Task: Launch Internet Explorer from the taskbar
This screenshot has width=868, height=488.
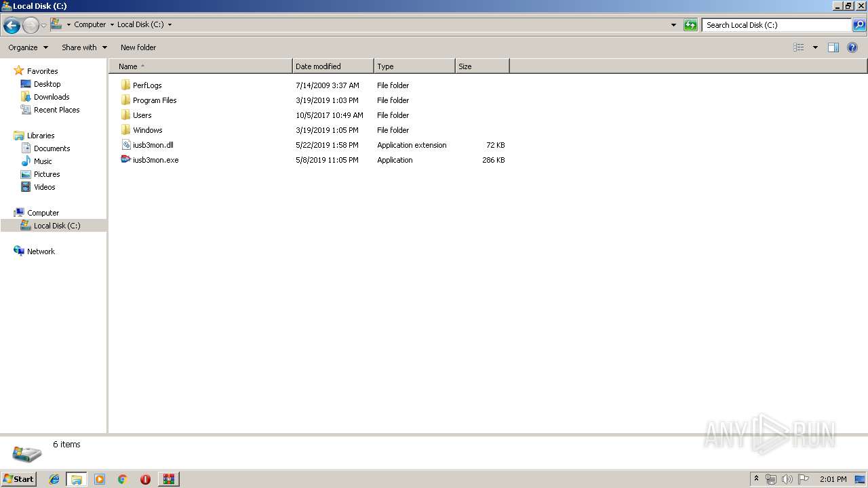Action: [54, 479]
